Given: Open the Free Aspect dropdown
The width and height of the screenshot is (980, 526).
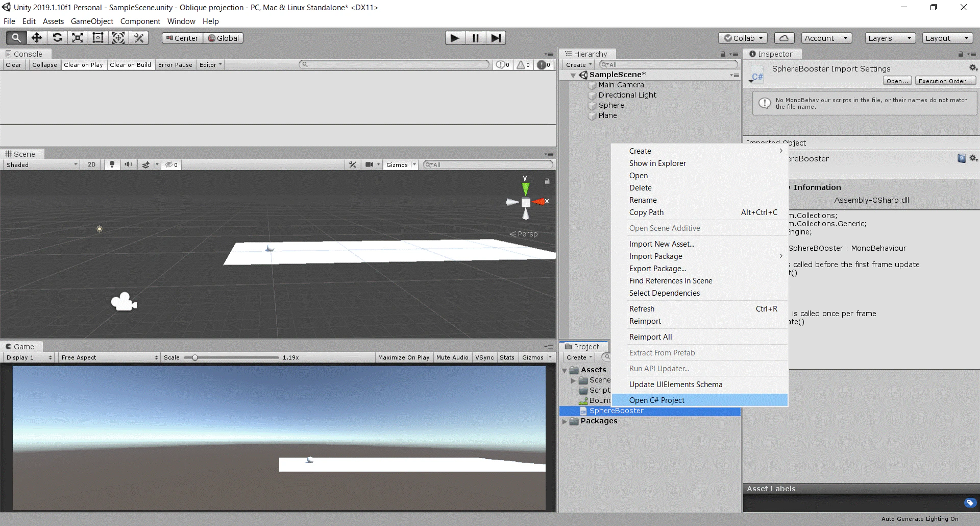Looking at the screenshot, I should pyautogui.click(x=109, y=357).
